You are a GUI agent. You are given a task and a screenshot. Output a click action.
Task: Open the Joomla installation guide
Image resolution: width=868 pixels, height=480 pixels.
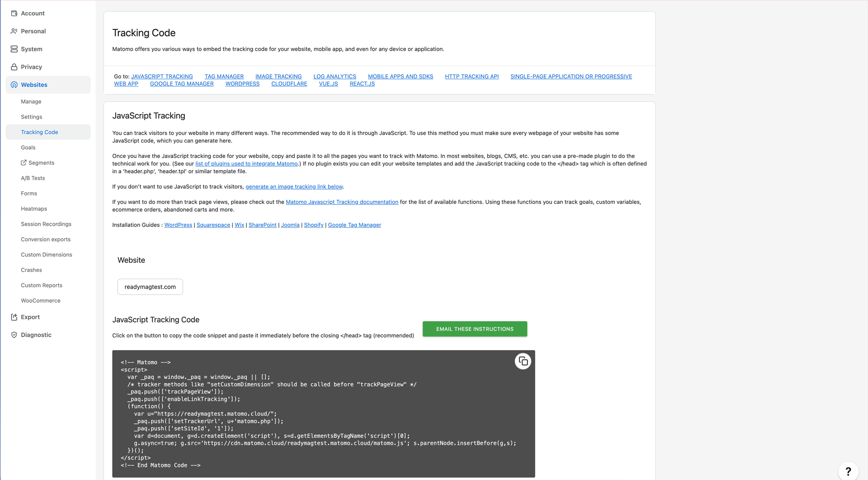click(x=290, y=225)
